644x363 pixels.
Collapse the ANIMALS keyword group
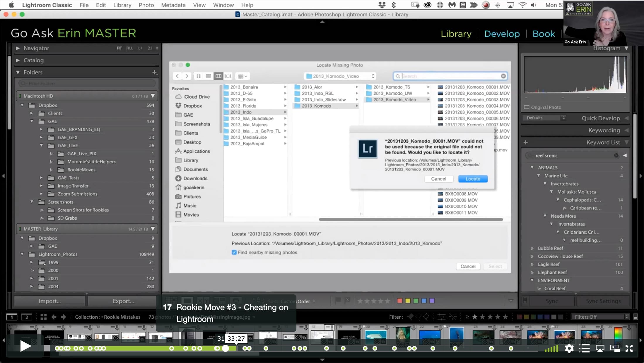click(x=532, y=168)
